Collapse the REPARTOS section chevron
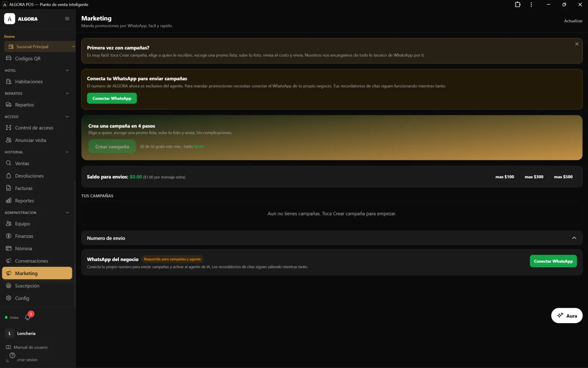 tap(67, 93)
